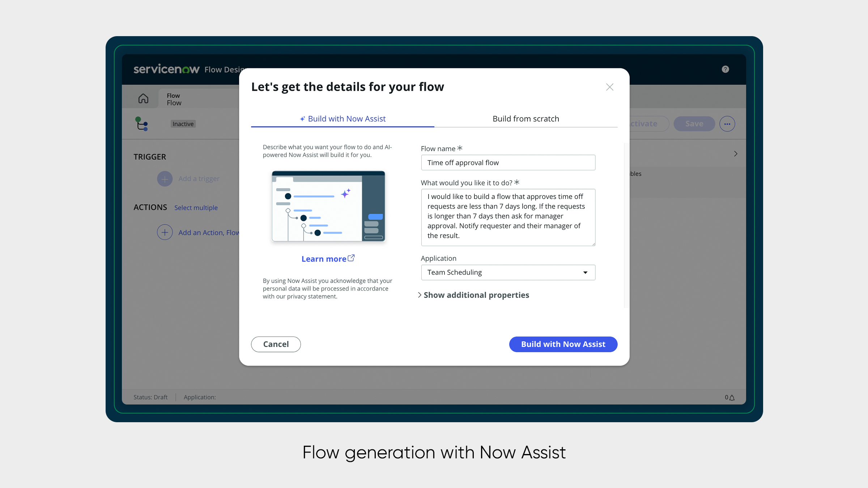Click the Save button in header

tap(694, 124)
